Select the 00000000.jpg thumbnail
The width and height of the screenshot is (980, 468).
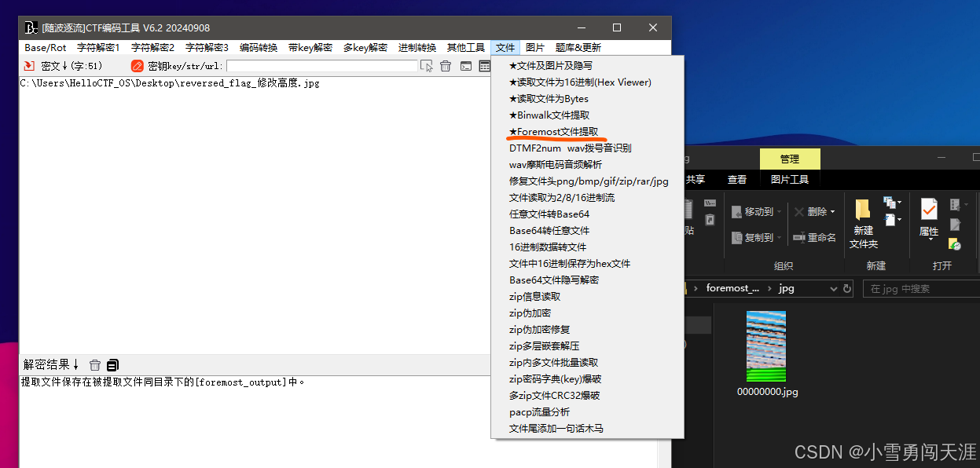tap(766, 346)
